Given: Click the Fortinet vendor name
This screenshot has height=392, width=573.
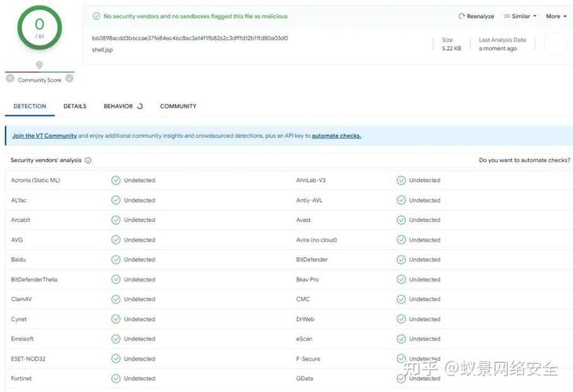Looking at the screenshot, I should [21, 379].
